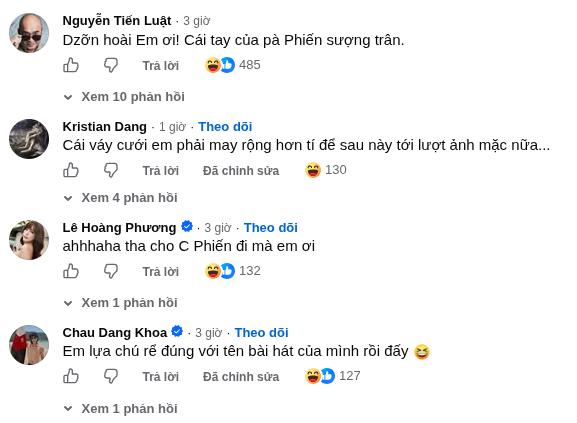
Task: Dislike Nguyễn Tiến Luật's comment
Action: (110, 65)
